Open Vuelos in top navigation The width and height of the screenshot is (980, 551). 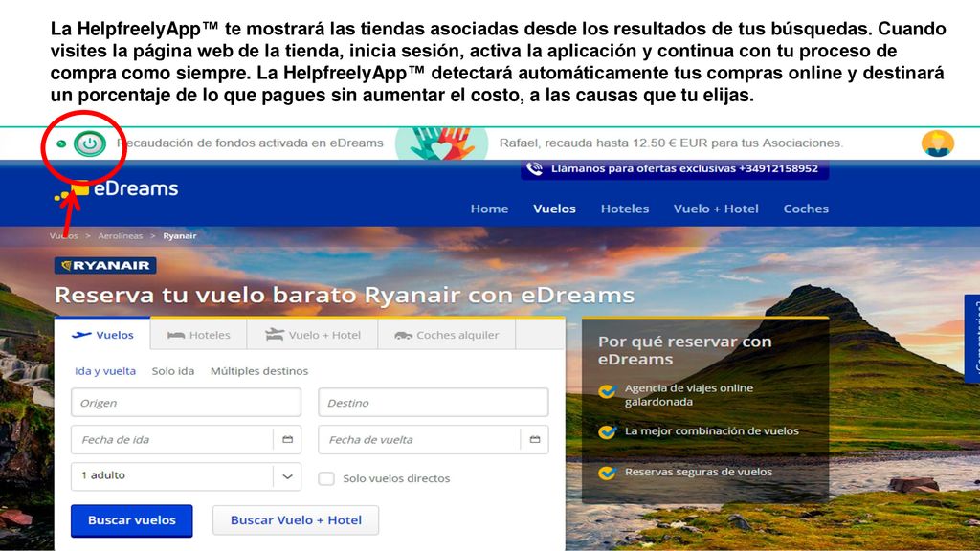554,209
